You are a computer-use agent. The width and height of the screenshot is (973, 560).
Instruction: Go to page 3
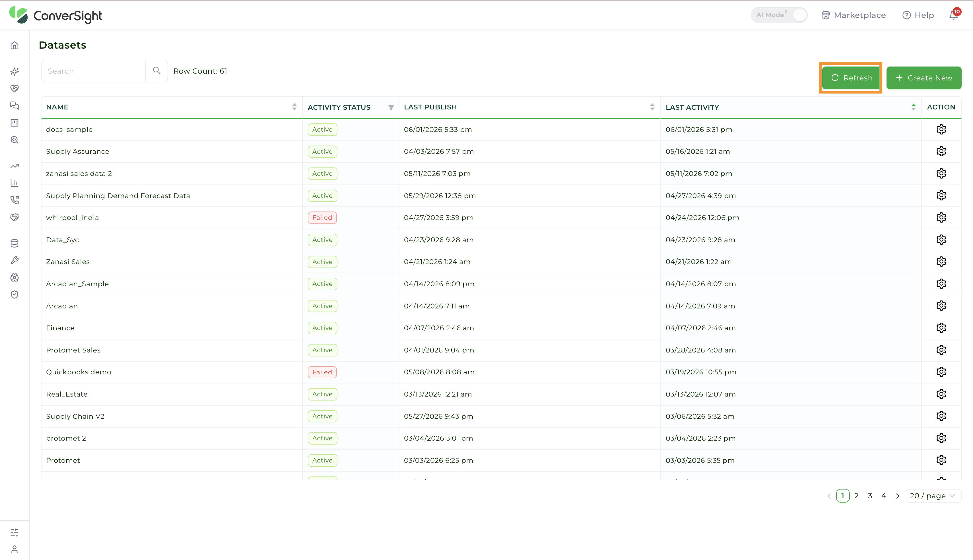pos(870,496)
